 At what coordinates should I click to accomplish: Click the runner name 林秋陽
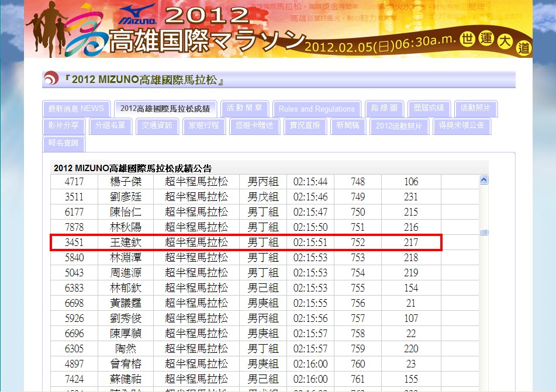(x=126, y=227)
